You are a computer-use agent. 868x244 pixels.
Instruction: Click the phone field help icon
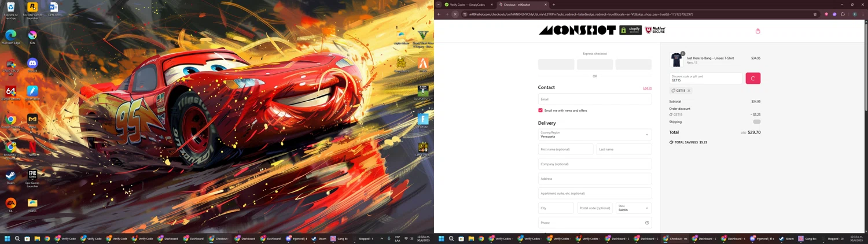click(x=647, y=223)
